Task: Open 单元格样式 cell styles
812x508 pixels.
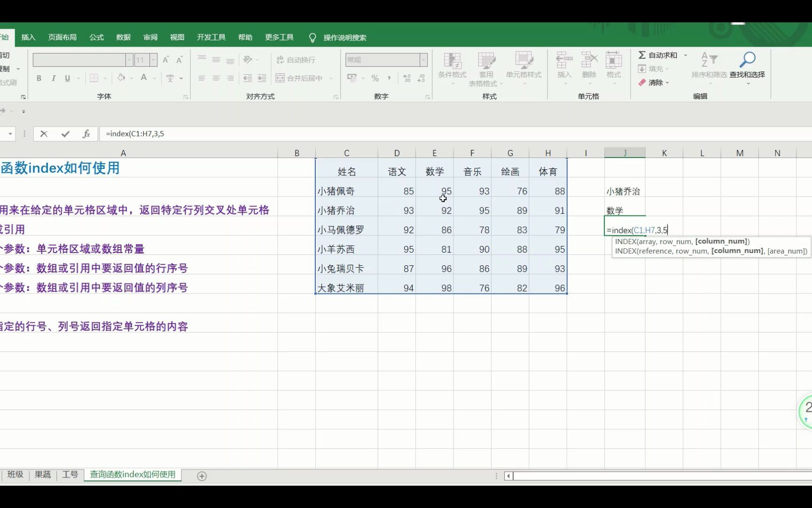Action: pyautogui.click(x=523, y=69)
